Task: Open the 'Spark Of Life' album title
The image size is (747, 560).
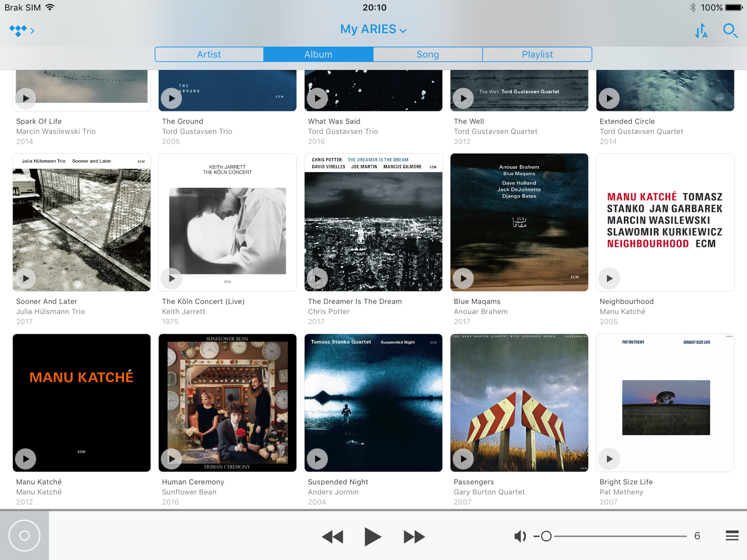Action: point(39,121)
